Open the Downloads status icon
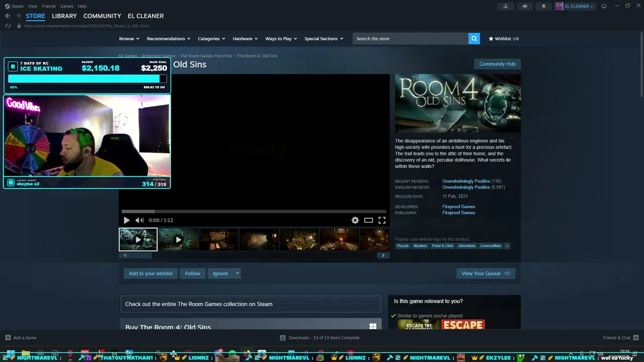 [283, 338]
